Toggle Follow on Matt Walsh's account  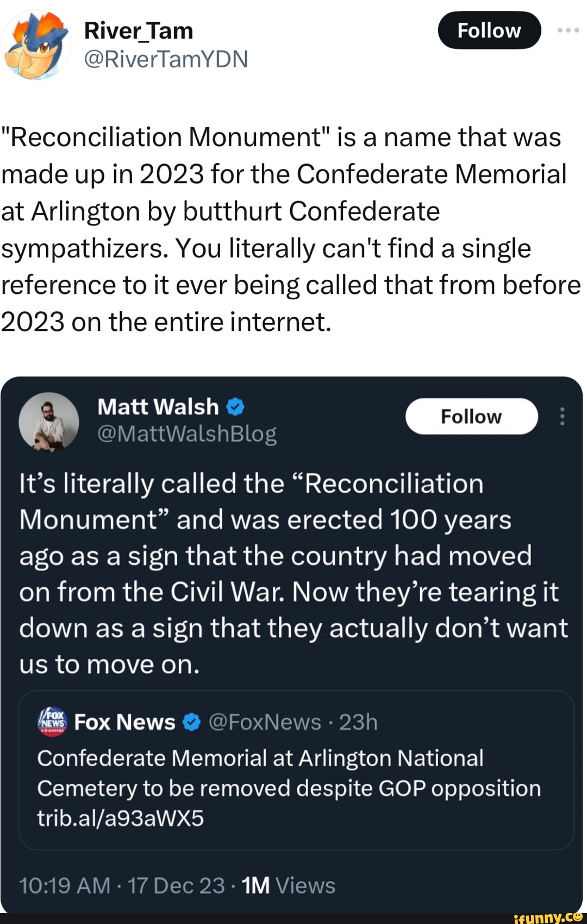click(x=471, y=417)
